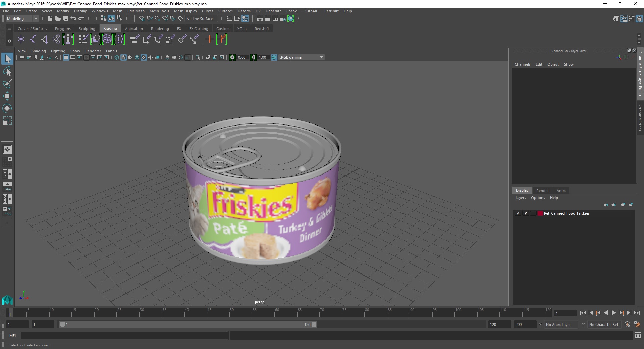Create a new empty display layer icon
Image resolution: width=644 pixels, height=349 pixels.
[623, 205]
